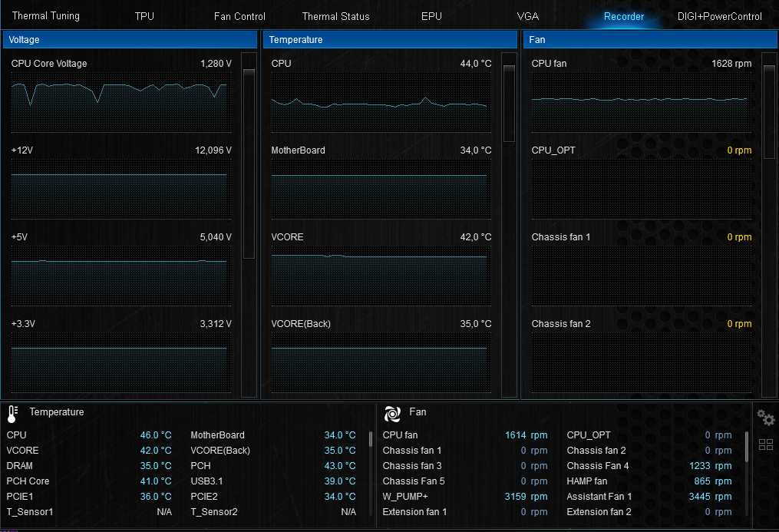Click the T_Sensor1 row label
Image resolution: width=779 pixels, height=532 pixels.
pos(30,512)
